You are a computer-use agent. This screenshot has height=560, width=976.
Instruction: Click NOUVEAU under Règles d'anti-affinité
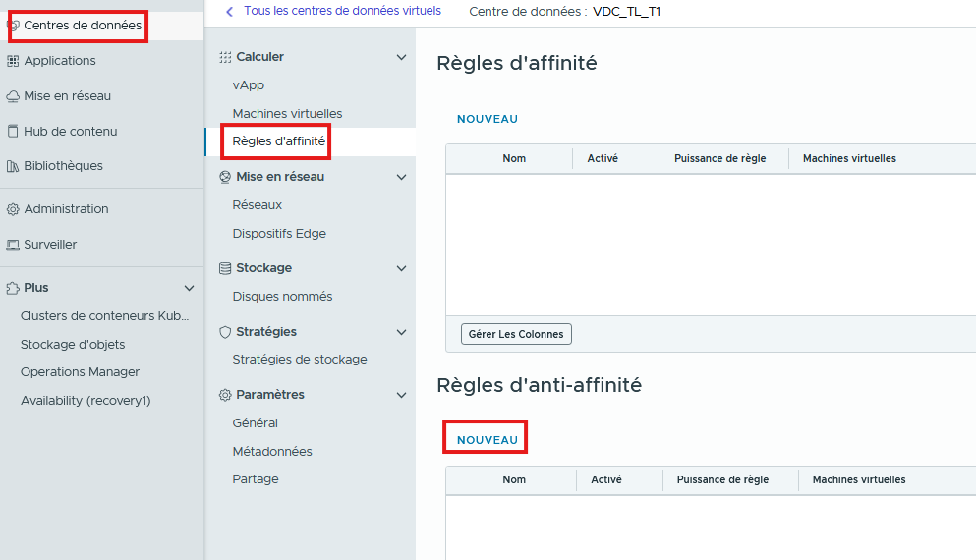tap(488, 440)
